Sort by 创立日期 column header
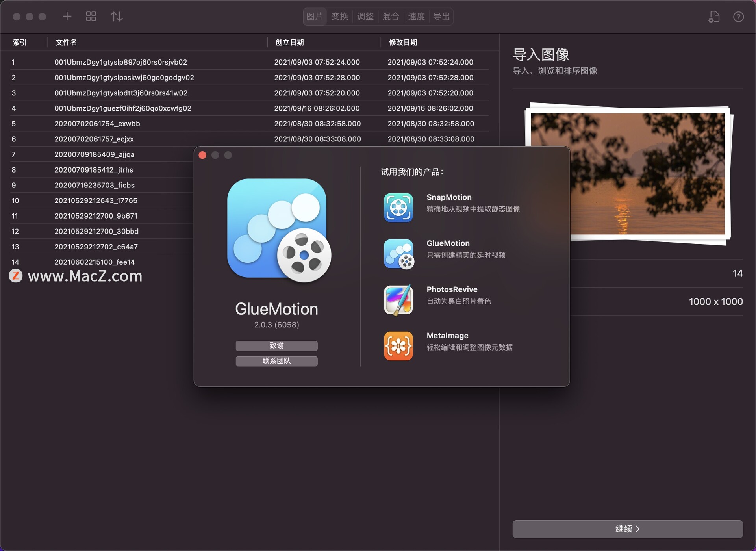Viewport: 756px width, 551px height. coord(289,42)
